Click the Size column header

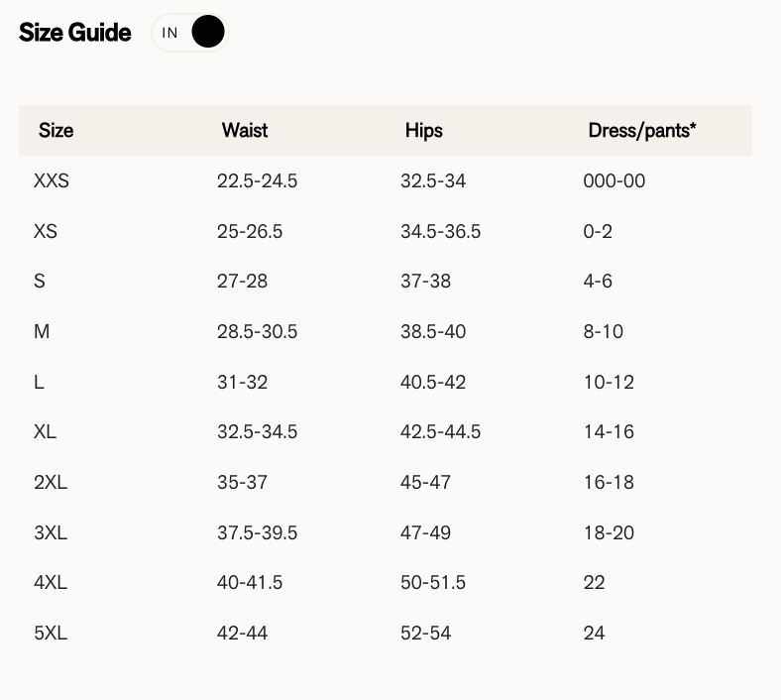pos(56,131)
